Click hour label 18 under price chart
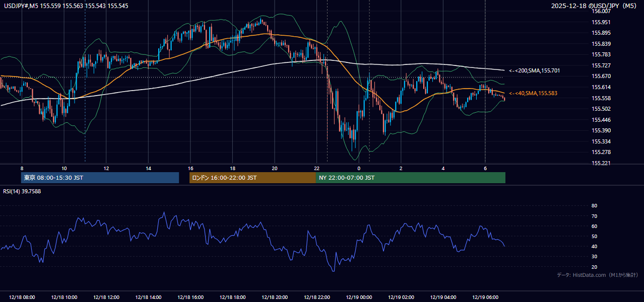 [x=232, y=168]
